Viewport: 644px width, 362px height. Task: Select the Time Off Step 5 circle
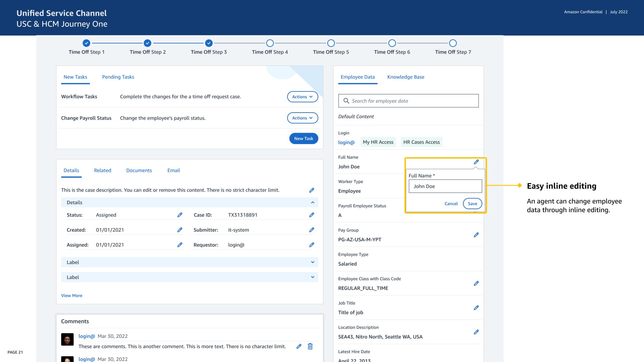[x=331, y=43]
